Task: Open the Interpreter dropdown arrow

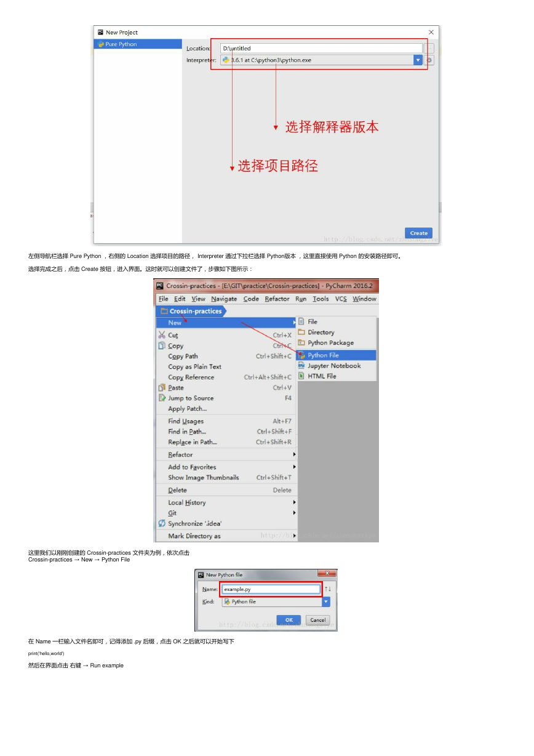Action: click(x=418, y=60)
